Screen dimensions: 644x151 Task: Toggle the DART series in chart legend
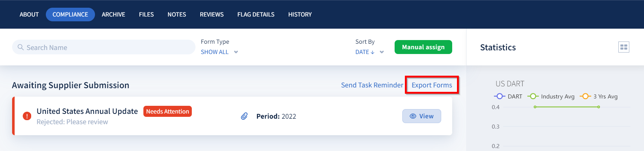[x=508, y=96]
